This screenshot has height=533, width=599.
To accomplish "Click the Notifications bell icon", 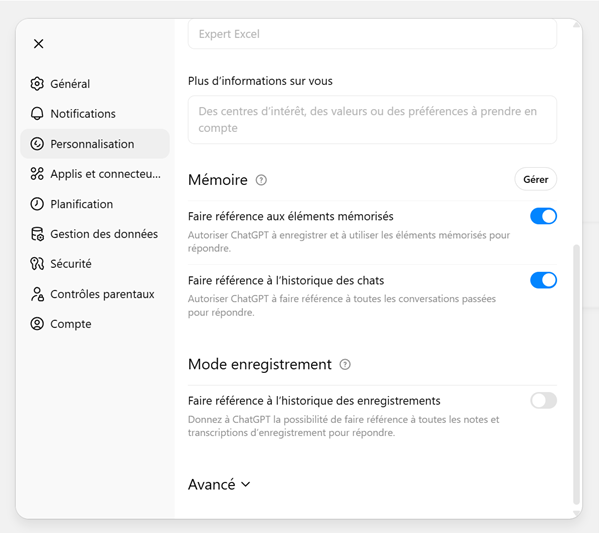I will 37,113.
